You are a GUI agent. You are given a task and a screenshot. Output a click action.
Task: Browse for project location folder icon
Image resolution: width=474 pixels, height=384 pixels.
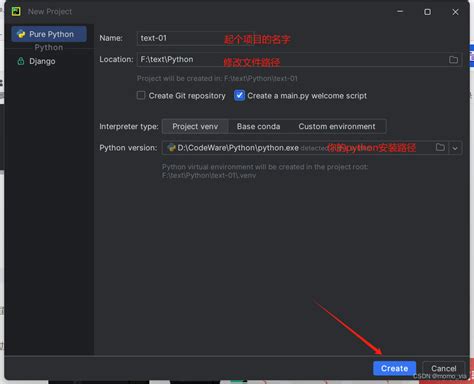tap(453, 60)
